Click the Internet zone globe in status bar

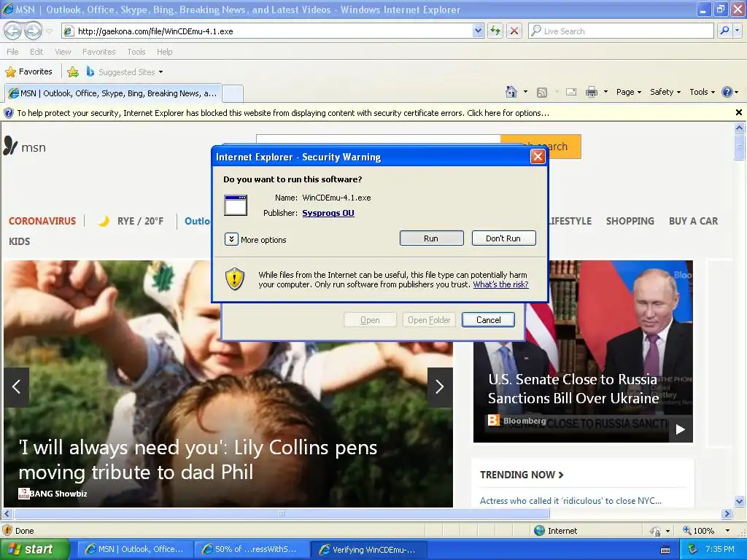click(539, 531)
